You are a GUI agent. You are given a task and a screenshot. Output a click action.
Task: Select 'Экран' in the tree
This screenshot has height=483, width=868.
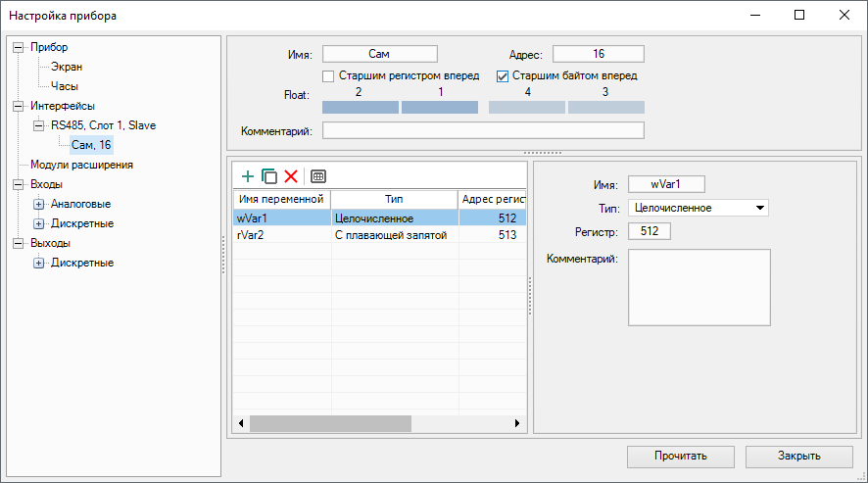point(67,67)
